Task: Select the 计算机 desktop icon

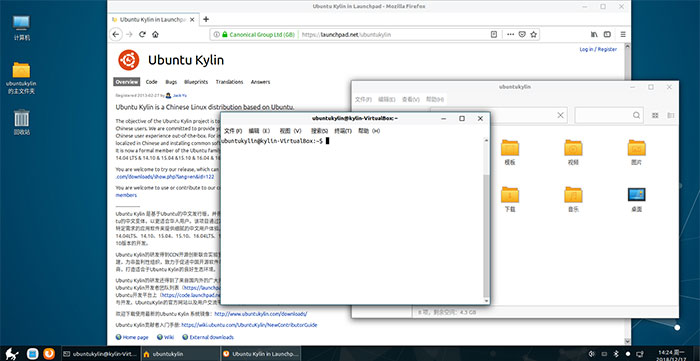Action: point(21,28)
